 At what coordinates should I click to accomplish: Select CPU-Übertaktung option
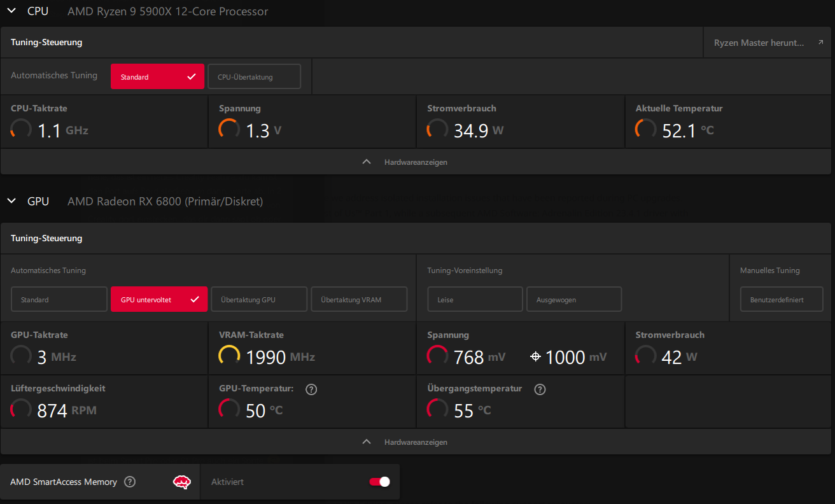coord(255,76)
